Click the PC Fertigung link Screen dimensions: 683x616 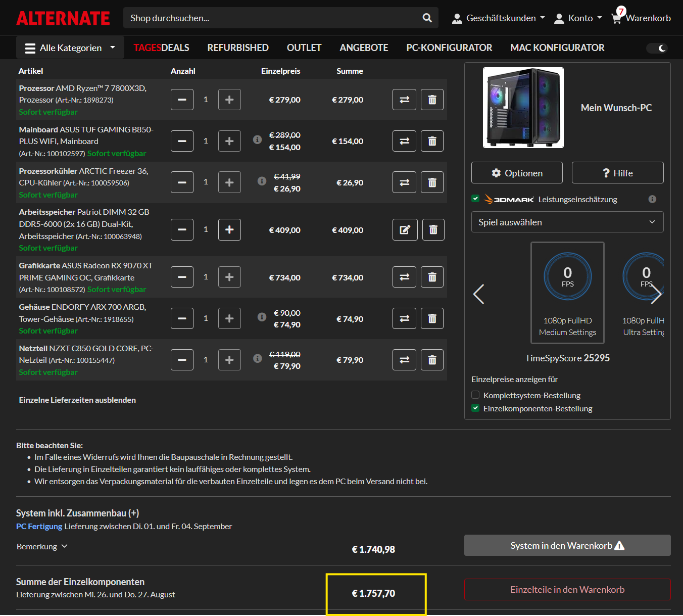39,526
